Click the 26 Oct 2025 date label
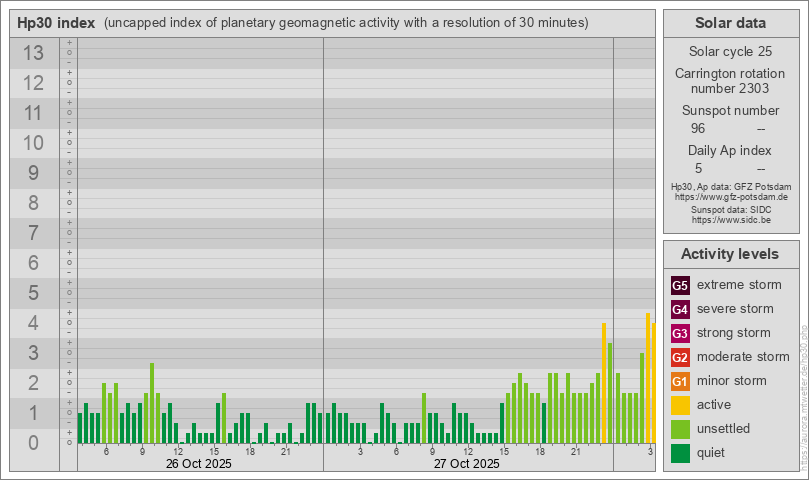 (198, 464)
